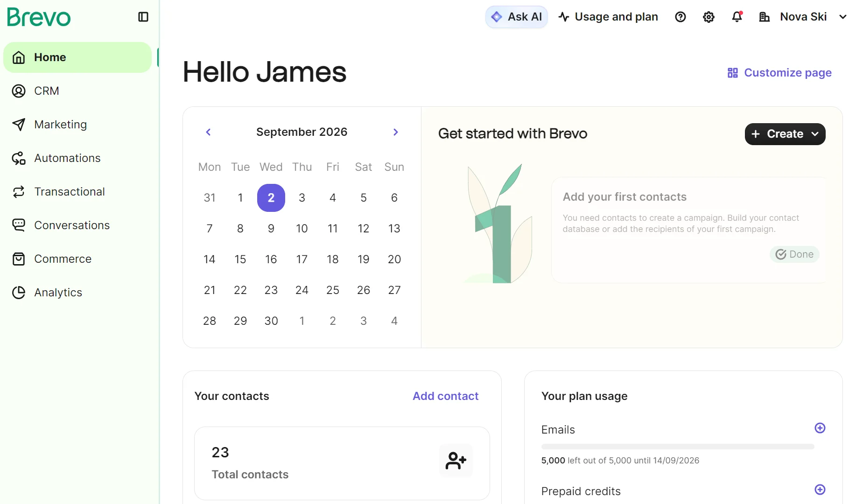Viewport: 863px width, 504px height.
Task: Click the Customize page grid icon
Action: tap(733, 73)
